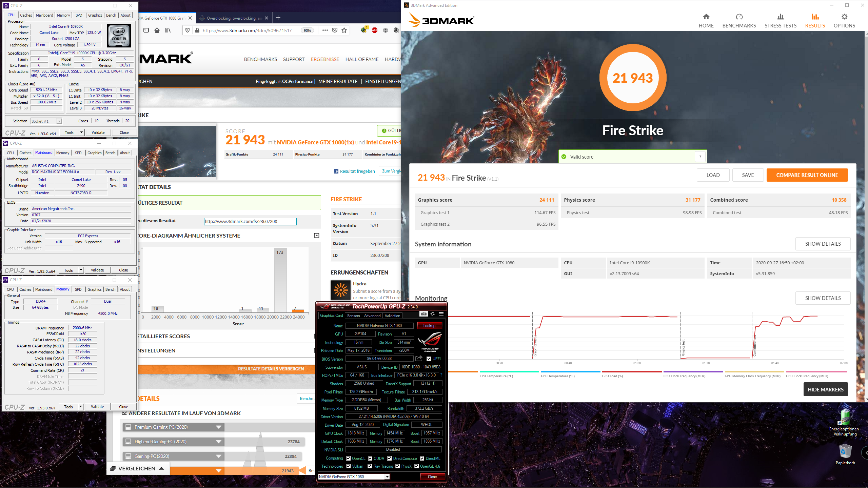The image size is (868, 488).
Task: Toggle the UEFI checkbox in GPU-Z
Action: point(429,359)
